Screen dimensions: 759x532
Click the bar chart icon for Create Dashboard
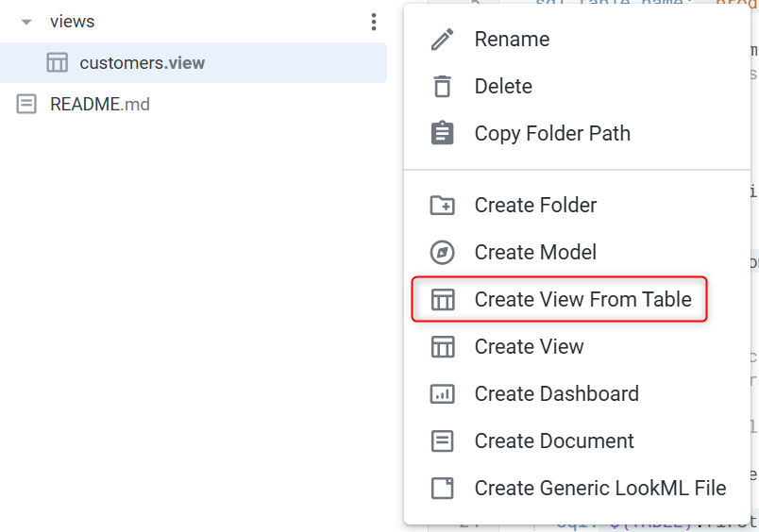pyautogui.click(x=443, y=393)
